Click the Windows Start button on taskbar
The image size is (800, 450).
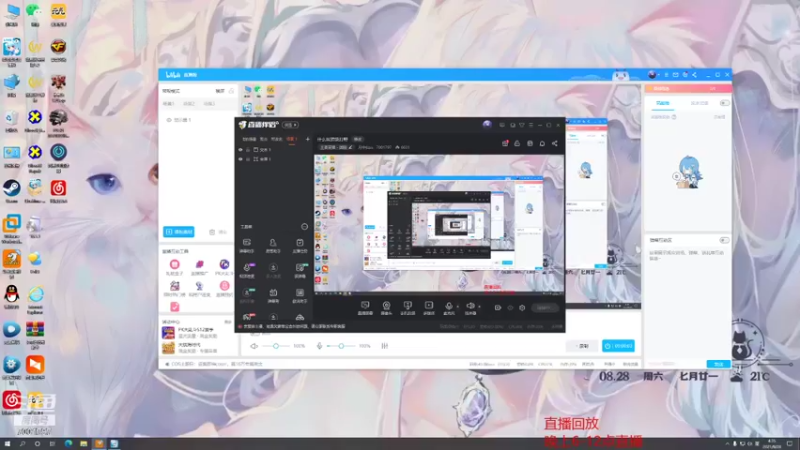point(7,444)
